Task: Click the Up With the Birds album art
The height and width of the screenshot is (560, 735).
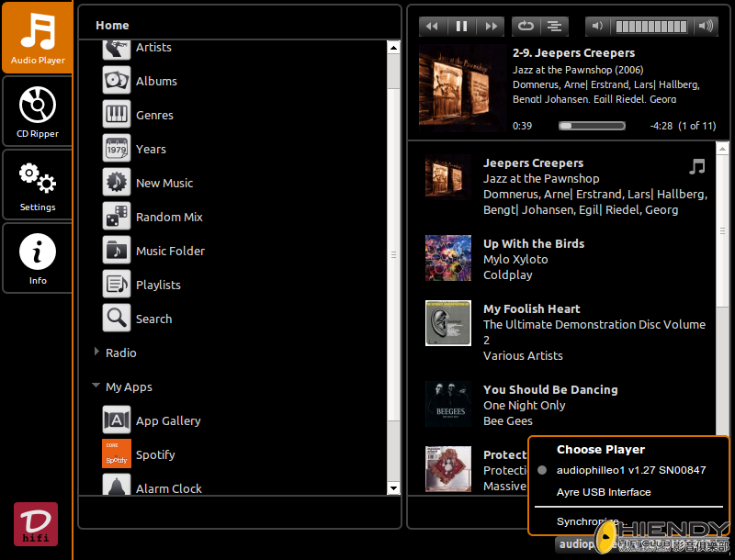Action: pyautogui.click(x=447, y=258)
